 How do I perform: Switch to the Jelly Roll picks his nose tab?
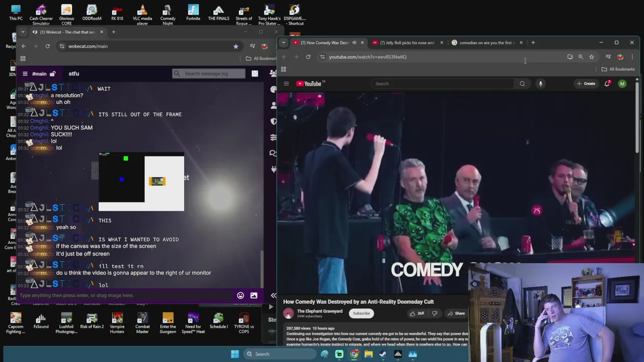[x=407, y=43]
